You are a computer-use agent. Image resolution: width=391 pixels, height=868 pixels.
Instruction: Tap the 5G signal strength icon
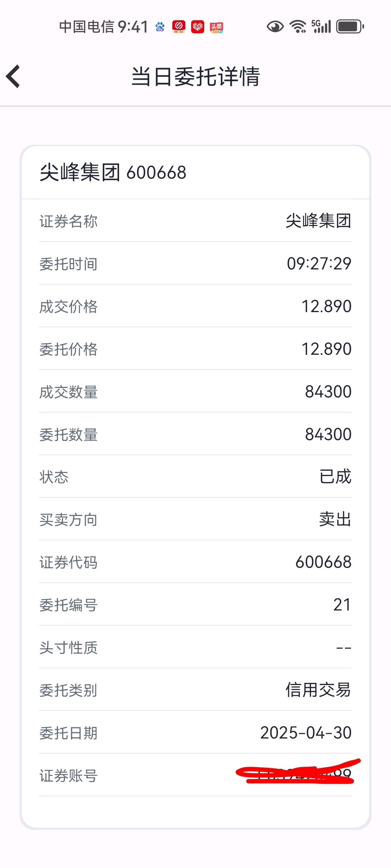pos(321,26)
